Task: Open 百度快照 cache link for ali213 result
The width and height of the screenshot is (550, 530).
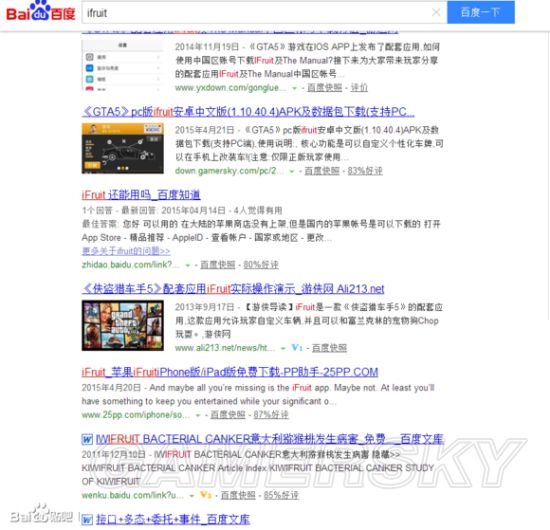Action: (329, 348)
